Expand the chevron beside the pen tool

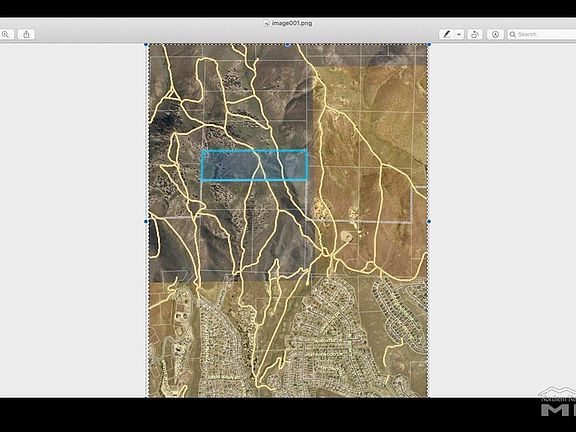pos(459,34)
